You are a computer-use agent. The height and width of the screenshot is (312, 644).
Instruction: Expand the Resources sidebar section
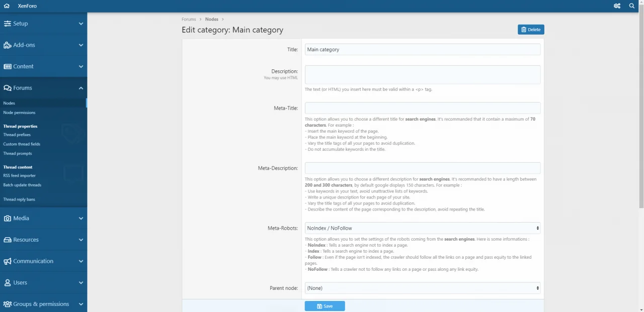pyautogui.click(x=80, y=240)
